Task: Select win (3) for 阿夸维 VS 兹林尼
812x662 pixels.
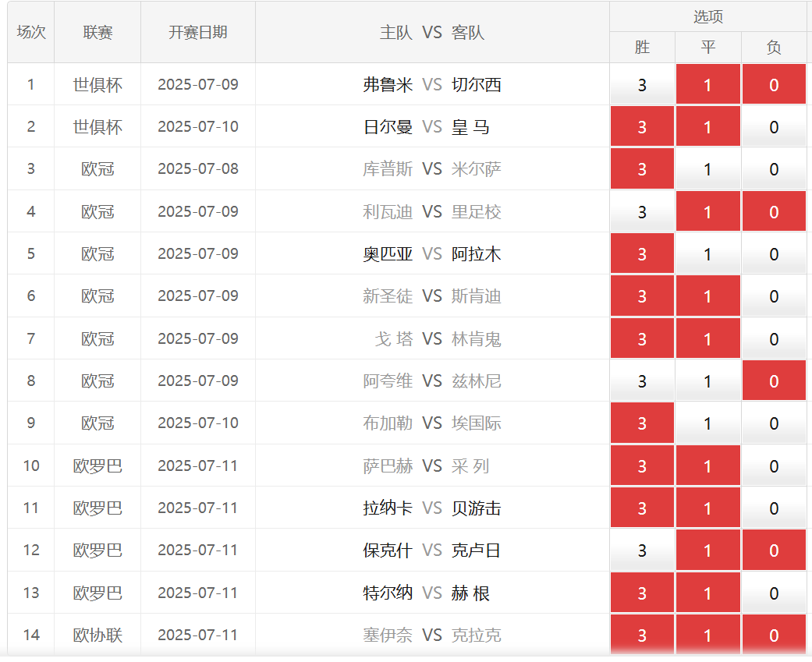Action: (x=642, y=381)
